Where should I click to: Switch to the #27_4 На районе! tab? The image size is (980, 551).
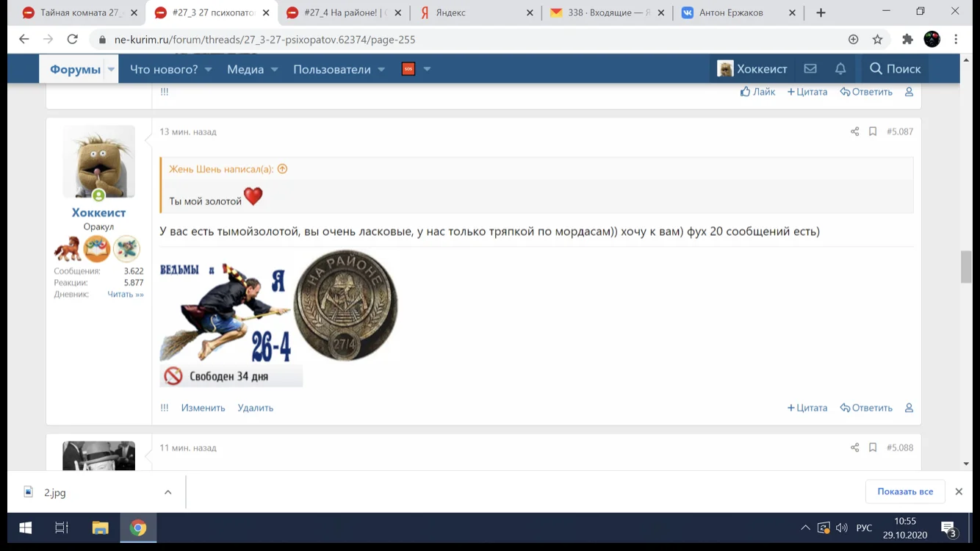click(x=344, y=12)
